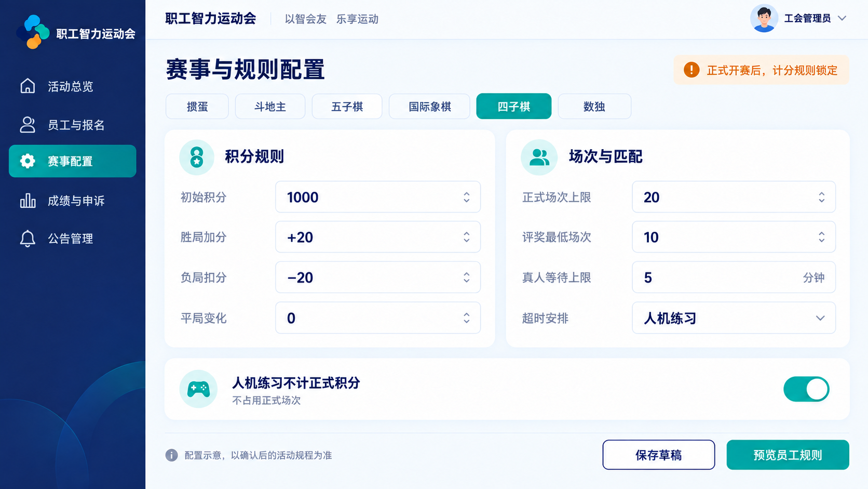Click the 正式场次上限 stepper arrows
The image size is (868, 489).
point(821,197)
